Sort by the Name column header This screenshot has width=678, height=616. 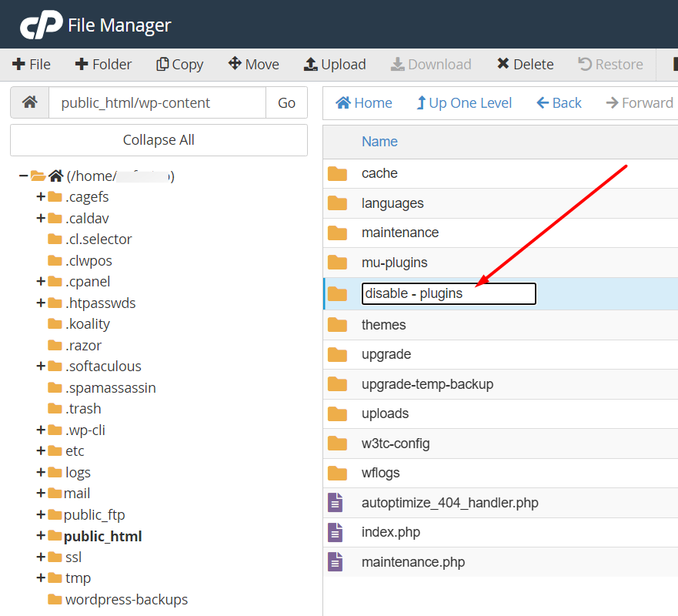[379, 142]
